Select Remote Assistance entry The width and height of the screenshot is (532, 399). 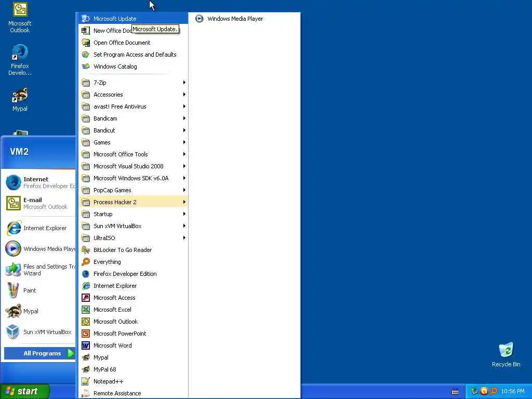[134, 393]
